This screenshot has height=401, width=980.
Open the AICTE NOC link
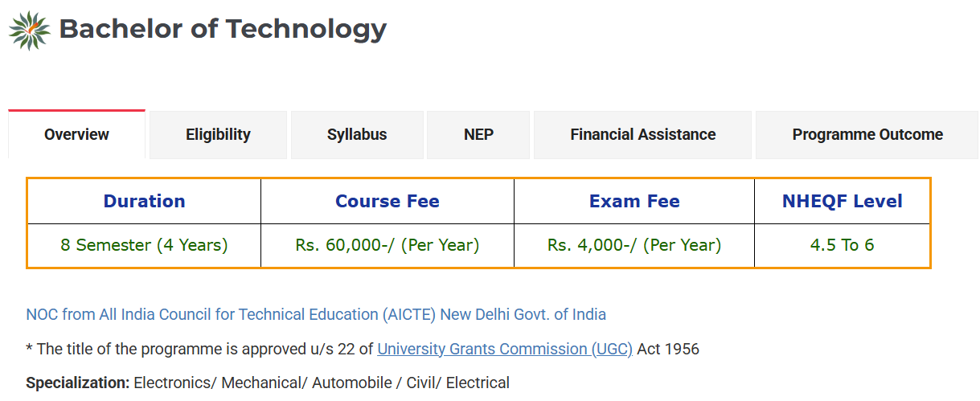pyautogui.click(x=316, y=314)
